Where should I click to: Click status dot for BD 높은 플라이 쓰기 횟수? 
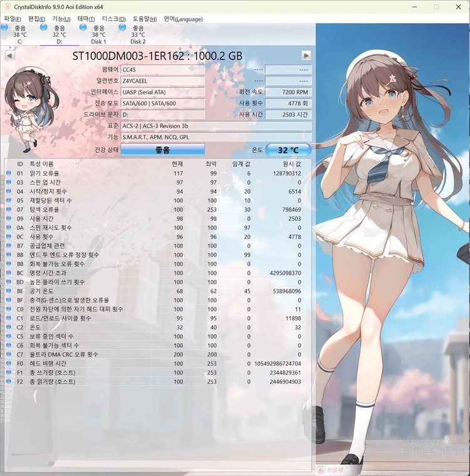(x=9, y=282)
